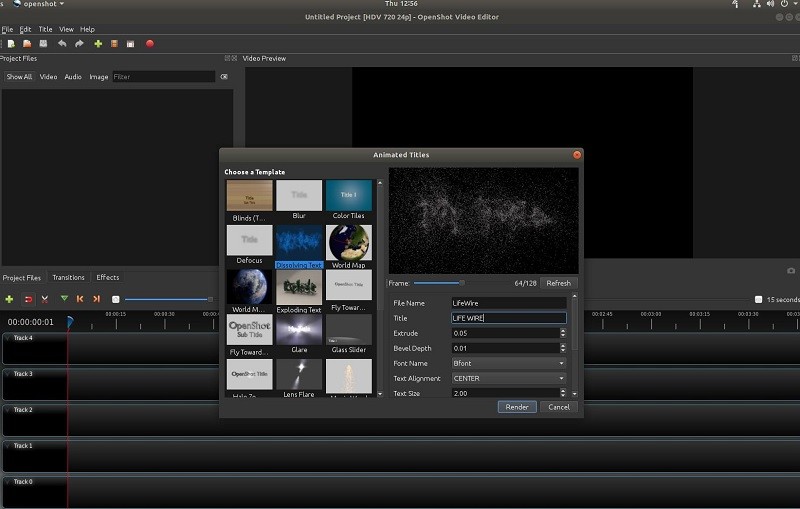
Task: Filter project files by Audio
Action: click(73, 77)
